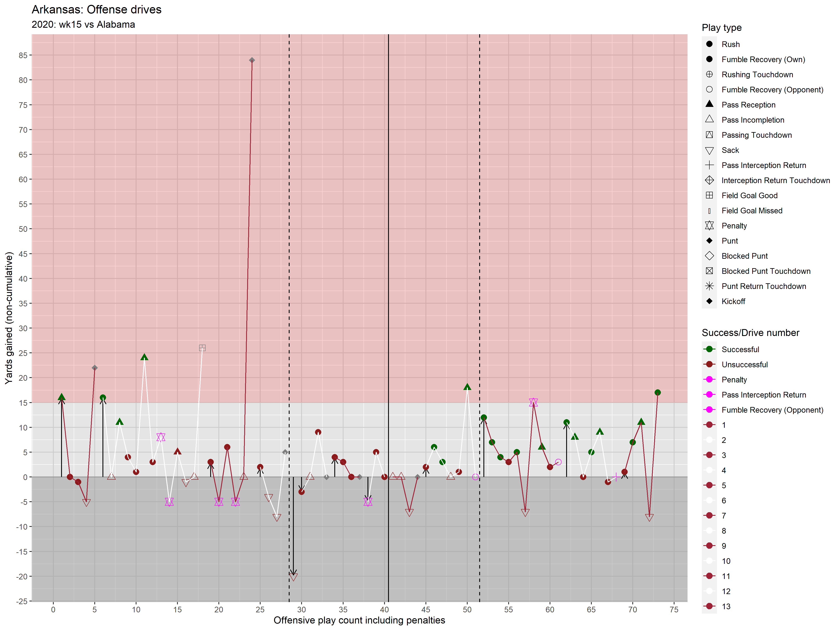The width and height of the screenshot is (840, 630).
Task: Click the Field Goal Good legend icon
Action: pyautogui.click(x=709, y=196)
